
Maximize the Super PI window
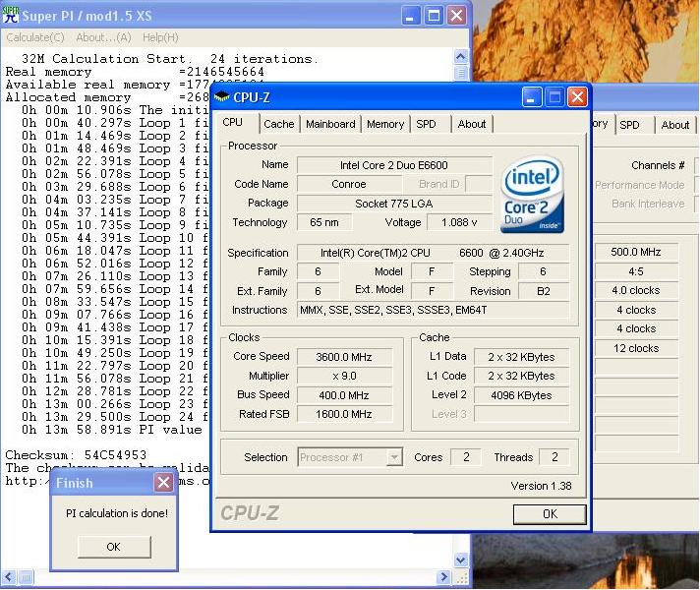(434, 15)
